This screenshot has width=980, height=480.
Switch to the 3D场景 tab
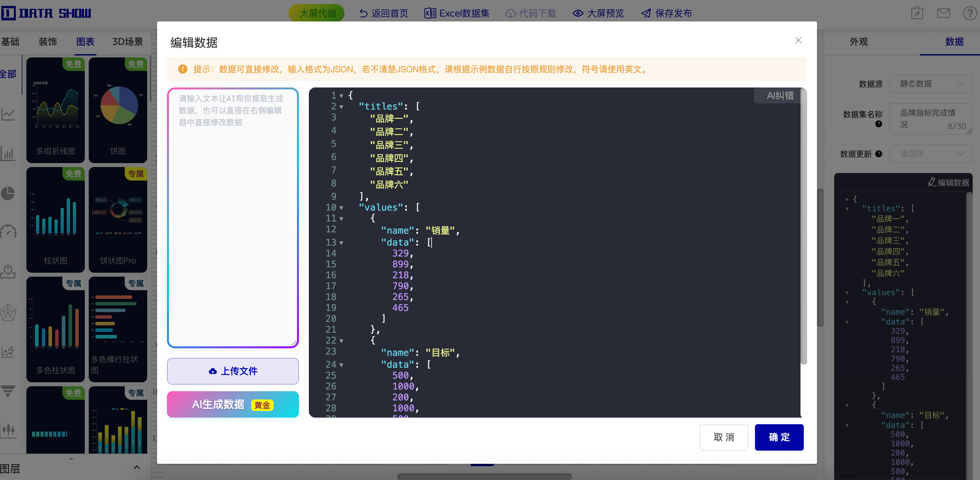pos(127,42)
